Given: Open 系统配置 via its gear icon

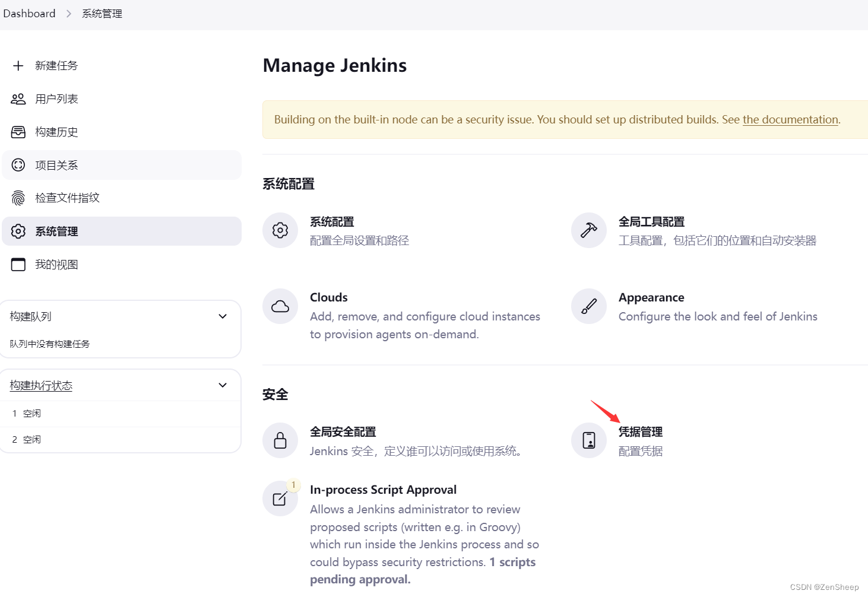Looking at the screenshot, I should [x=280, y=230].
